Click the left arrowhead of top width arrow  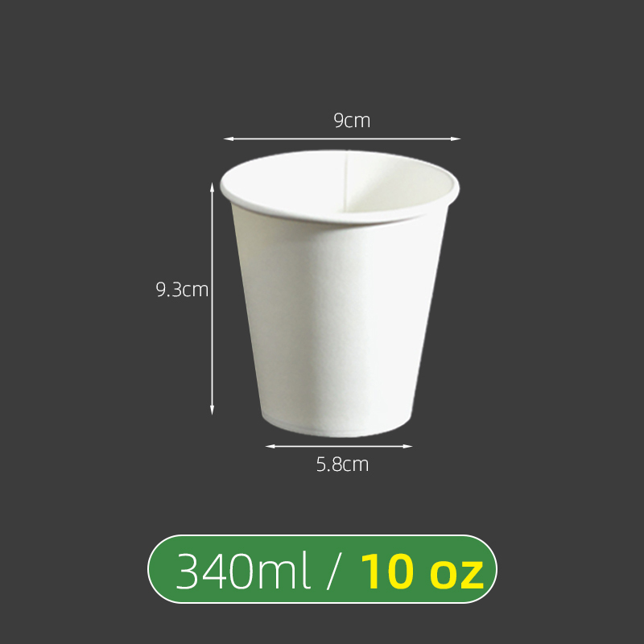pyautogui.click(x=229, y=138)
